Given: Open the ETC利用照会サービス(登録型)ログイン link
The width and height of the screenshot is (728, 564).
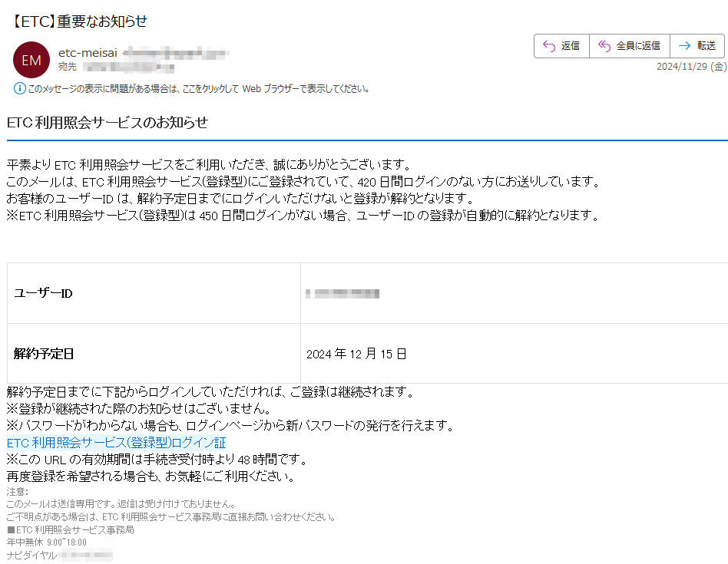Looking at the screenshot, I should click(117, 443).
